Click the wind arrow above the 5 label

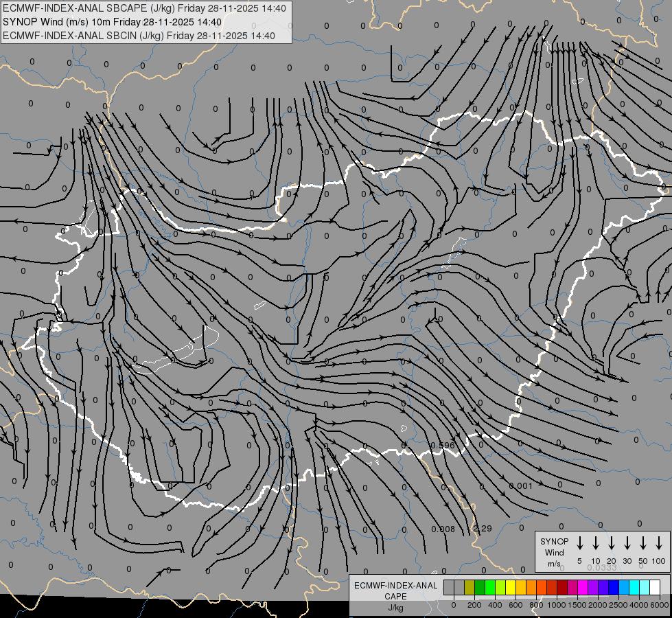[579, 543]
